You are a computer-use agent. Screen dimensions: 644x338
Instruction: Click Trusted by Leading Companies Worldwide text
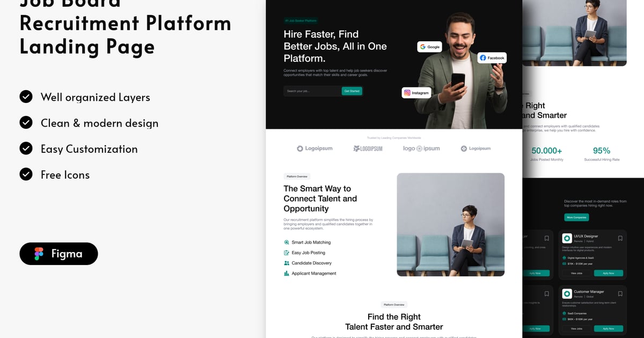(394, 138)
